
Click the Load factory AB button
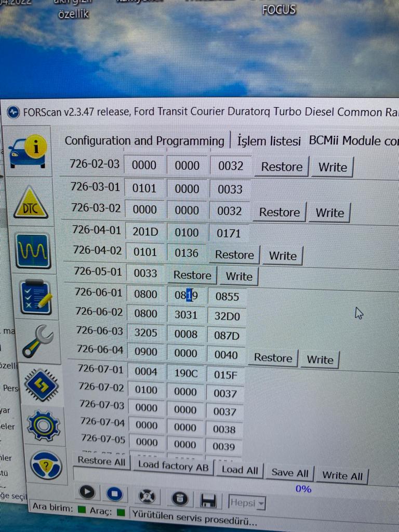click(x=173, y=466)
